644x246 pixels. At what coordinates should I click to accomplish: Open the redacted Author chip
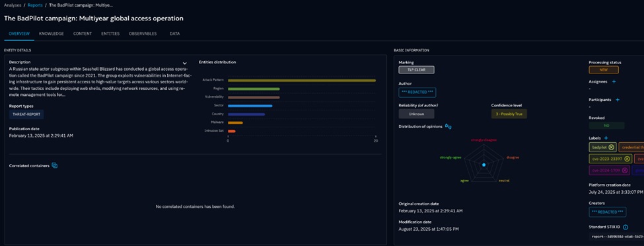point(417,93)
